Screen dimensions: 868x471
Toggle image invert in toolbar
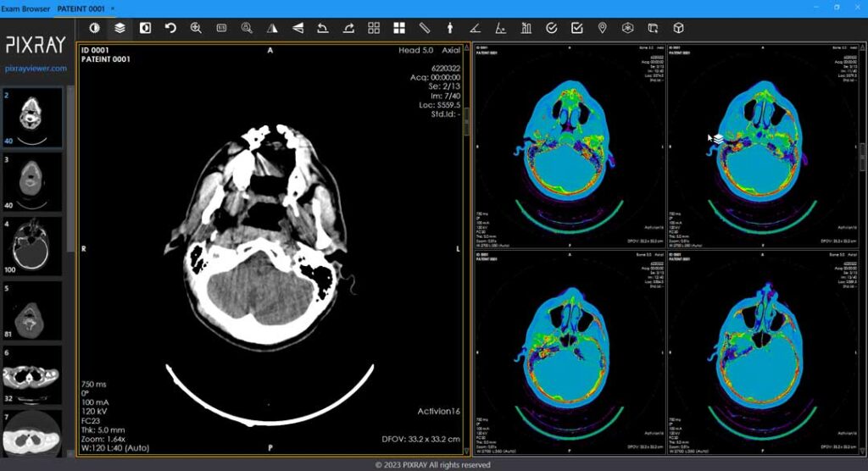click(x=145, y=28)
